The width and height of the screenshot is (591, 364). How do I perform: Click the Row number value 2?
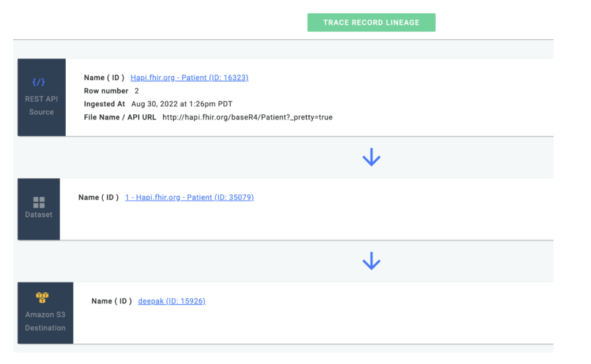137,91
